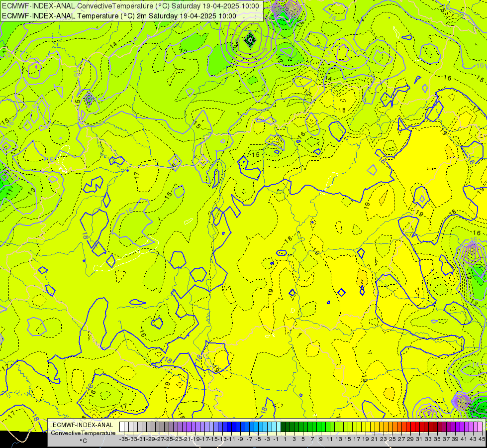This screenshot has width=487, height=448.
Task: Click legend scale label -5
Action: coord(258,439)
